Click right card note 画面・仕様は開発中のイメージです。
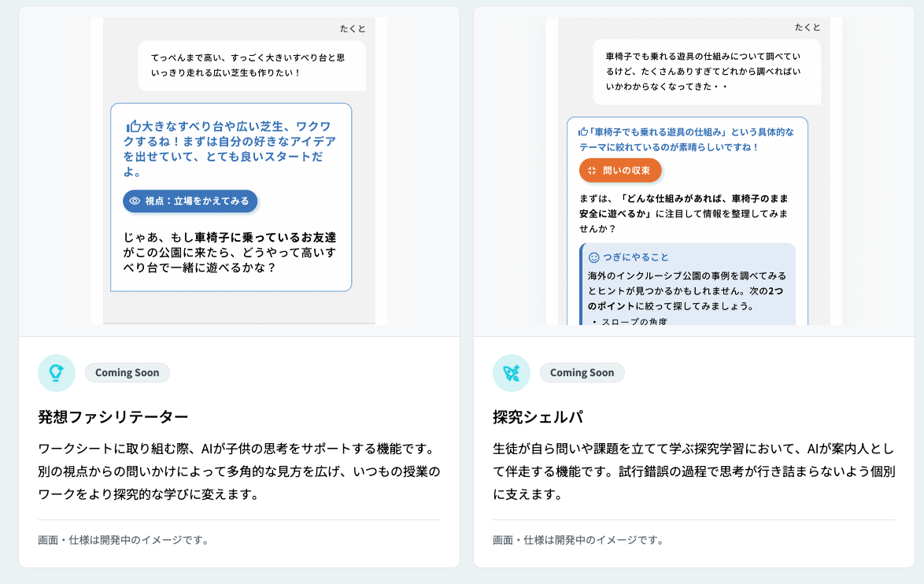 pos(580,540)
